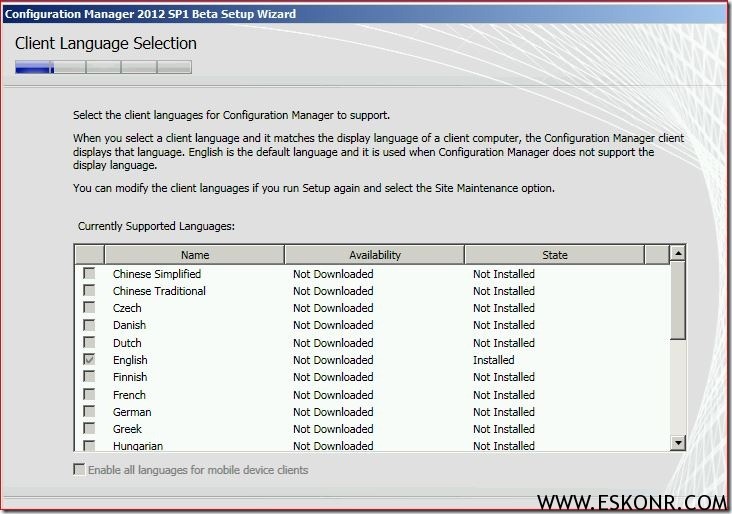Check the Chinese Traditional language checkbox

tap(89, 290)
